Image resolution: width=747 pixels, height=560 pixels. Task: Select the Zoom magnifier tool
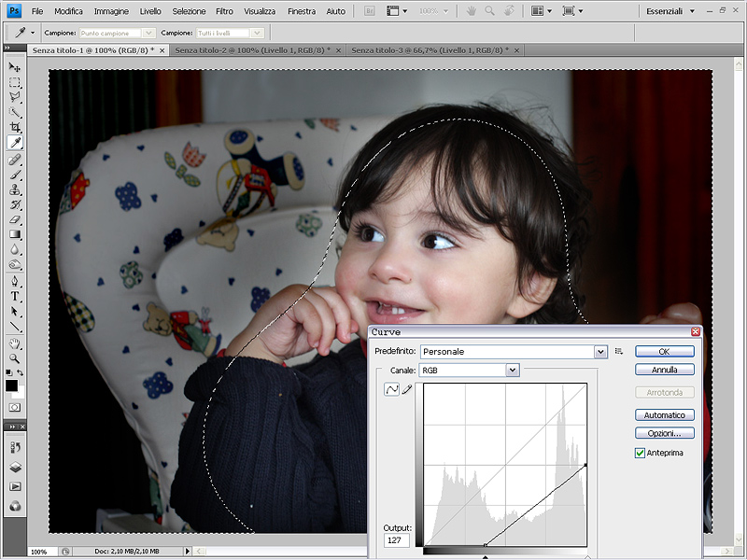coord(15,357)
